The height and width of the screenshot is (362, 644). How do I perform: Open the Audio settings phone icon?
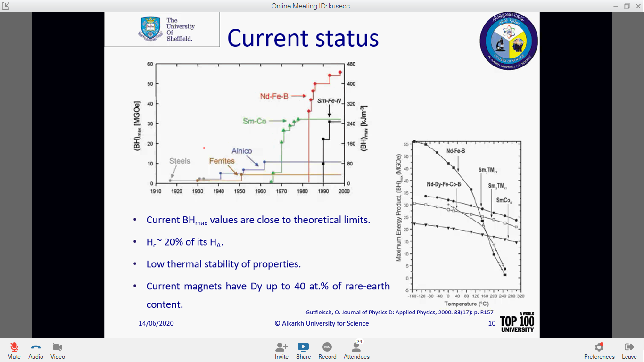(36, 351)
